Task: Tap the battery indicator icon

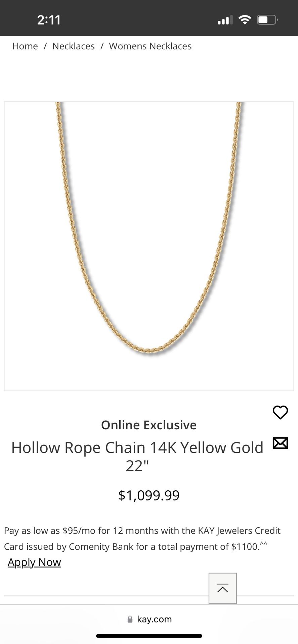Action: click(x=267, y=20)
